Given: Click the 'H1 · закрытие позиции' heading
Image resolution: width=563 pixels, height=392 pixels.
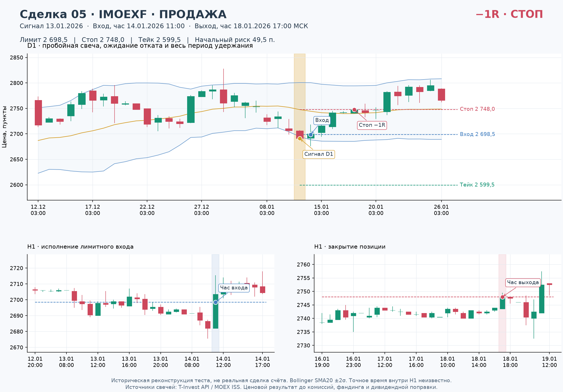Looking at the screenshot, I should point(350,247).
